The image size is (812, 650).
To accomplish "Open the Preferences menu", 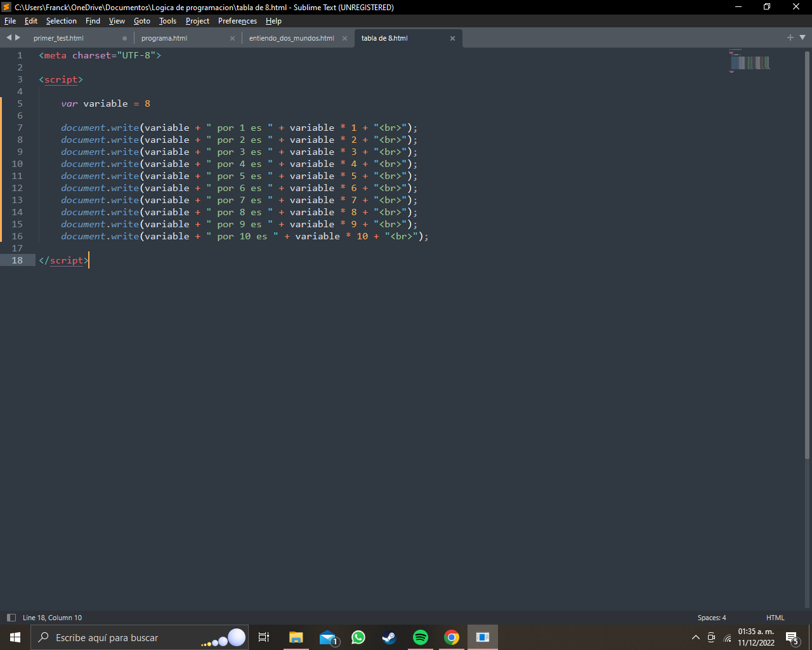I will (237, 21).
